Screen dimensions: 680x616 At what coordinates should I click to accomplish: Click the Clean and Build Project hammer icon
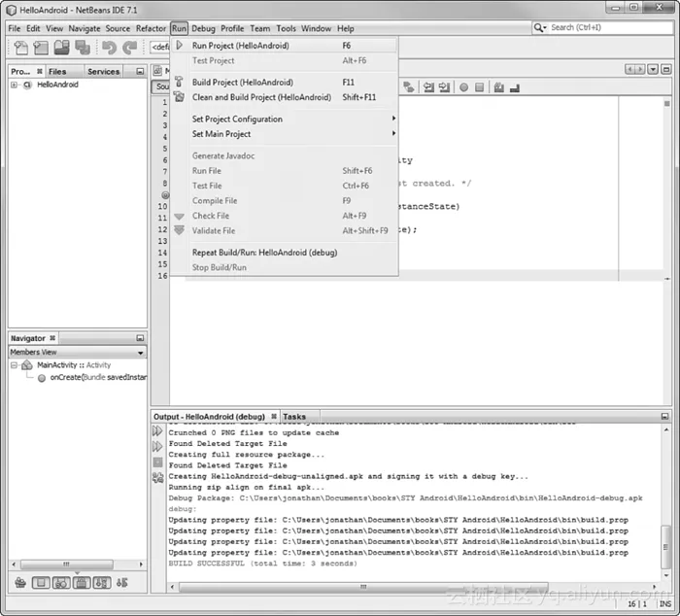[x=179, y=97]
